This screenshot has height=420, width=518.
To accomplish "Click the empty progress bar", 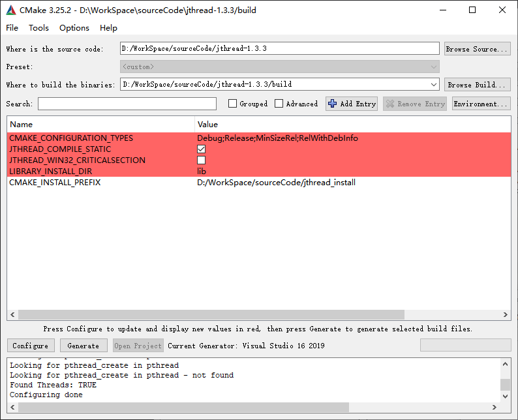I will 465,346.
